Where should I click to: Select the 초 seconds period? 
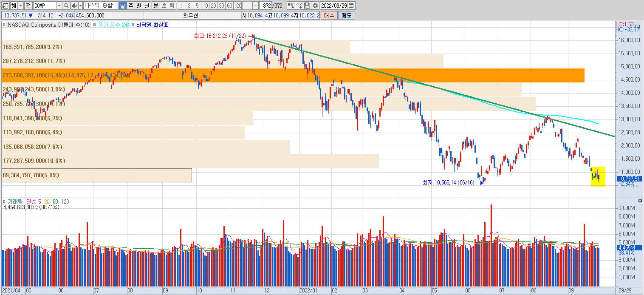point(164,6)
